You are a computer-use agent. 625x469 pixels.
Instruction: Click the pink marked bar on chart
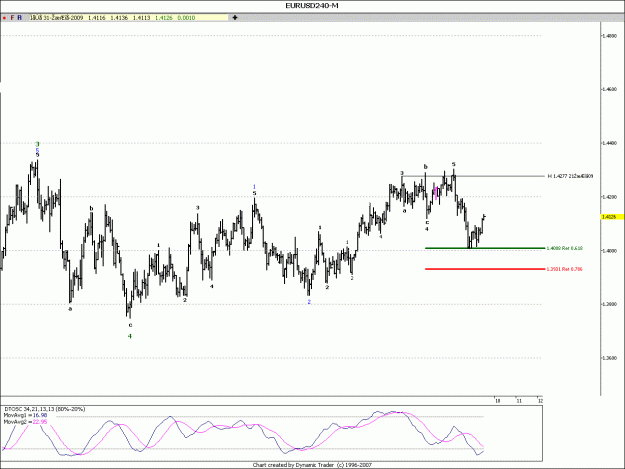click(x=436, y=192)
